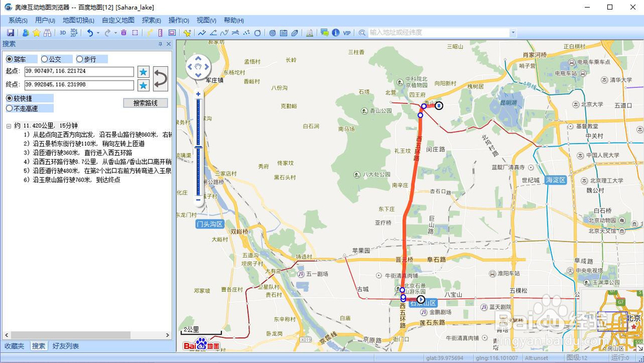Pin the 搜索 panel with pushpin
The width and height of the screenshot is (644, 363).
(x=160, y=44)
